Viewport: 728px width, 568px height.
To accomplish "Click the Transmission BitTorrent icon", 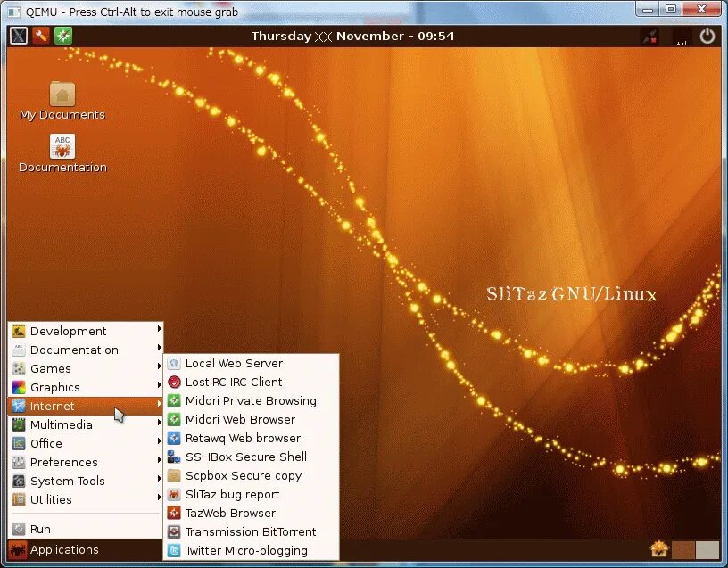I will [174, 531].
